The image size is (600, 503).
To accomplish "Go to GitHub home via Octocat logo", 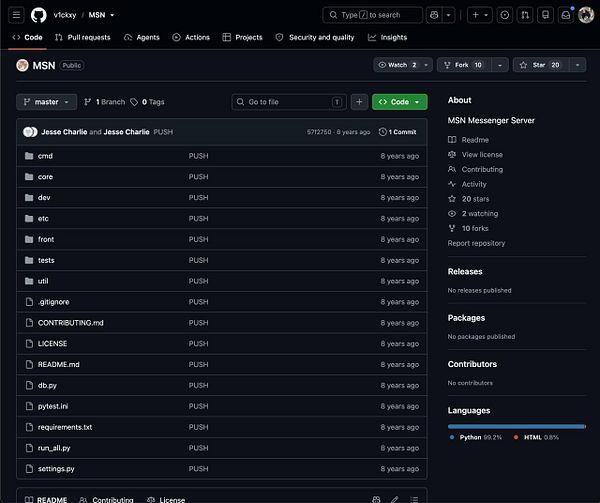I will coord(39,15).
